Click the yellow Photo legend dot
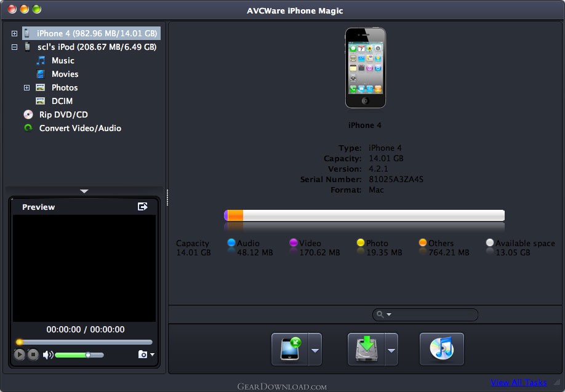The image size is (565, 392). (x=361, y=242)
